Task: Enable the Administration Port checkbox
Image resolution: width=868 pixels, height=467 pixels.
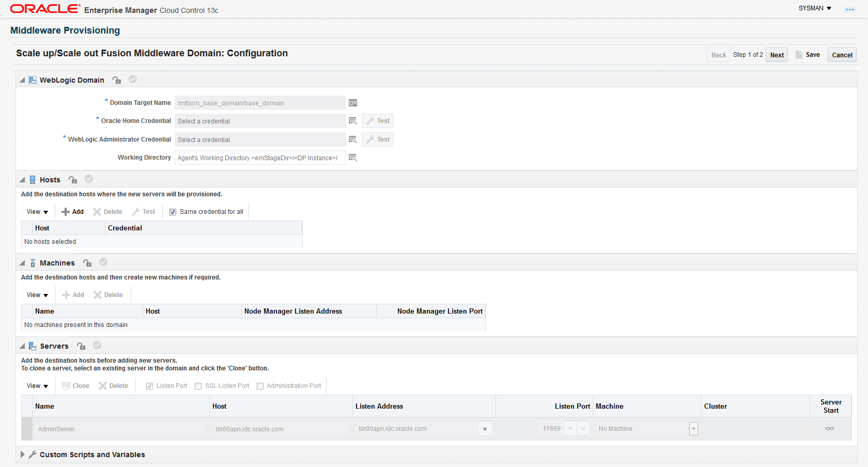Action: coord(260,386)
